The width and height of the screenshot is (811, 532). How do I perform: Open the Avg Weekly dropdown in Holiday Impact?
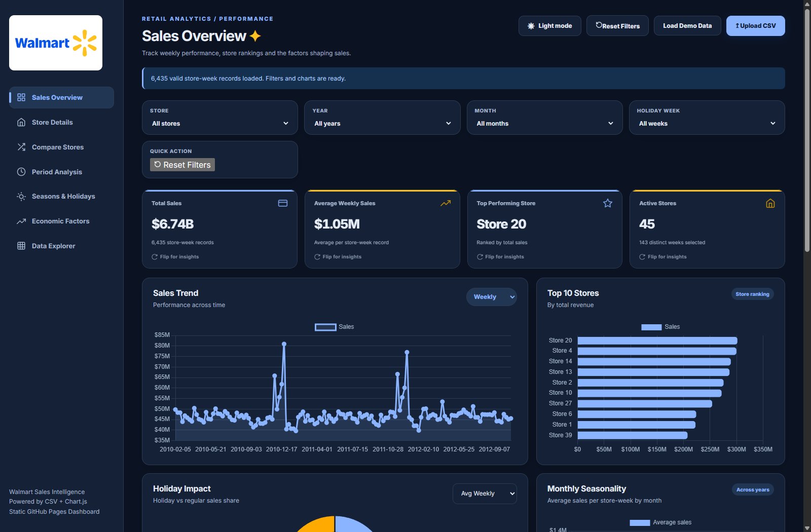tap(485, 493)
